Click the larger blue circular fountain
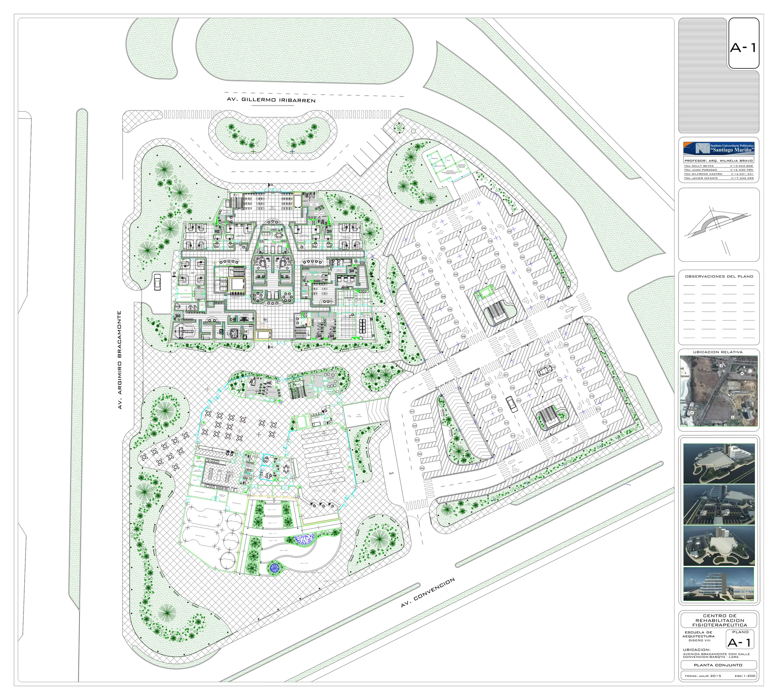This screenshot has height=700, width=778. 304,539
